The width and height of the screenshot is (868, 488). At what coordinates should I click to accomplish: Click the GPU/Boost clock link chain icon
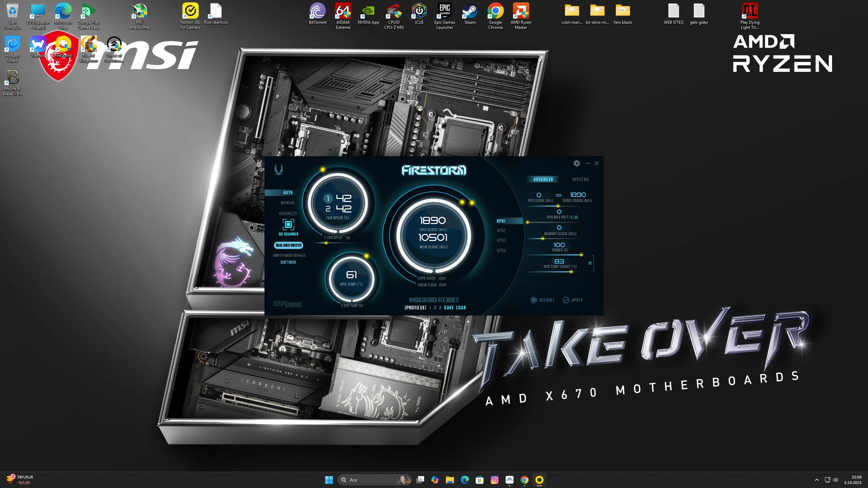coord(558,195)
